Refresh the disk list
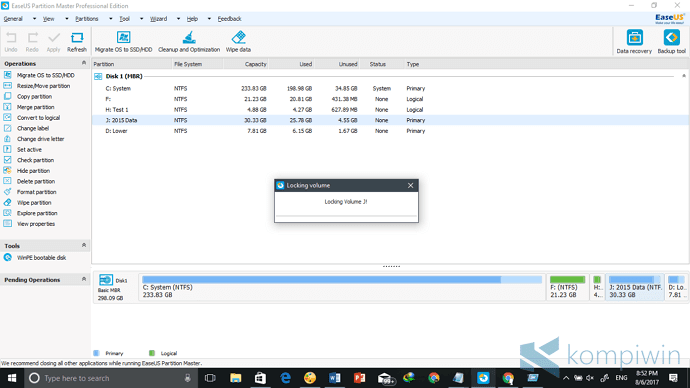Viewport: 690px width, 388px height. tap(77, 42)
